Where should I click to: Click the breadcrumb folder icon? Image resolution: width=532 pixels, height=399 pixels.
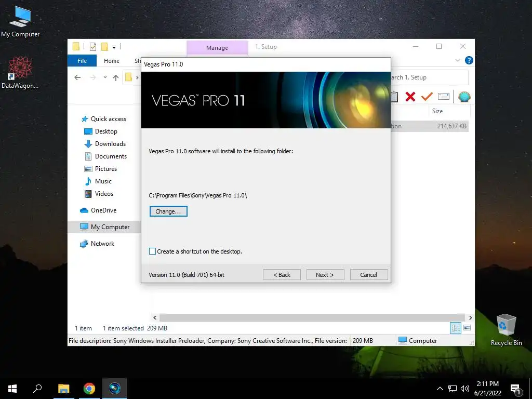tap(129, 77)
